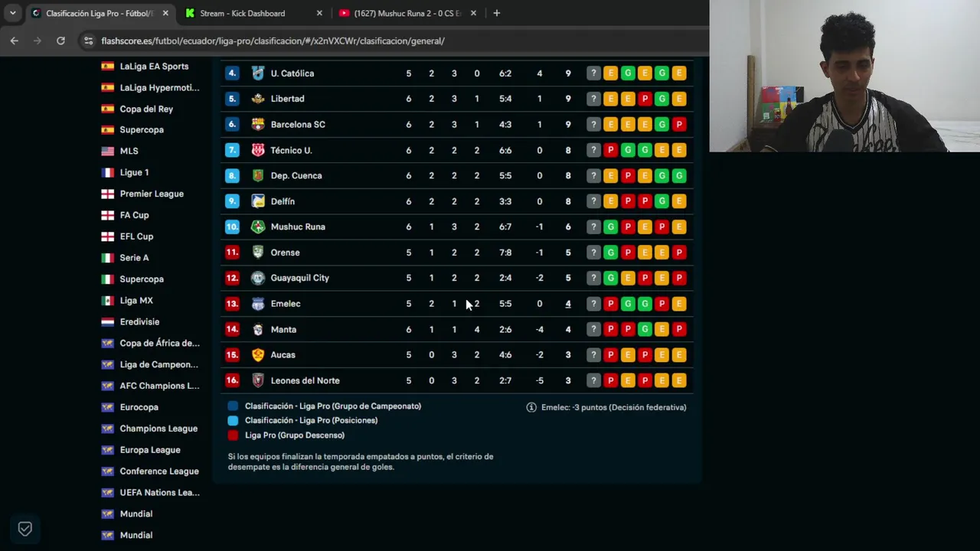Open FA Cup in sidebar

pyautogui.click(x=134, y=215)
